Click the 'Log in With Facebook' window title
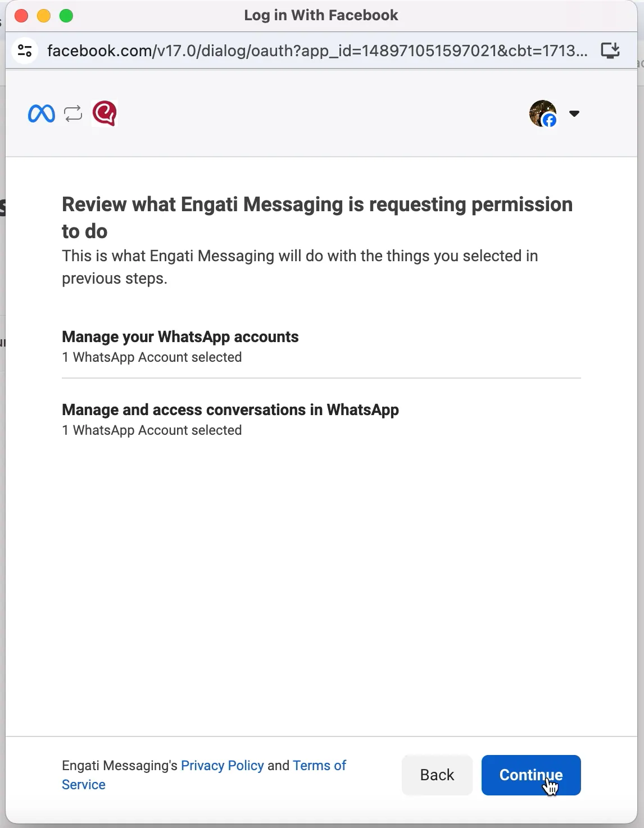This screenshot has height=828, width=644. pyautogui.click(x=321, y=15)
